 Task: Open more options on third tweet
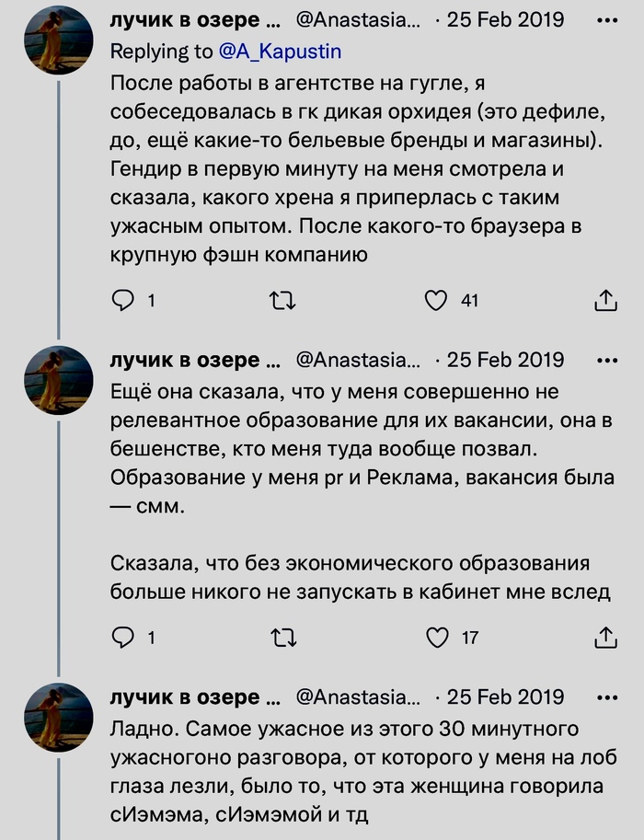607,696
